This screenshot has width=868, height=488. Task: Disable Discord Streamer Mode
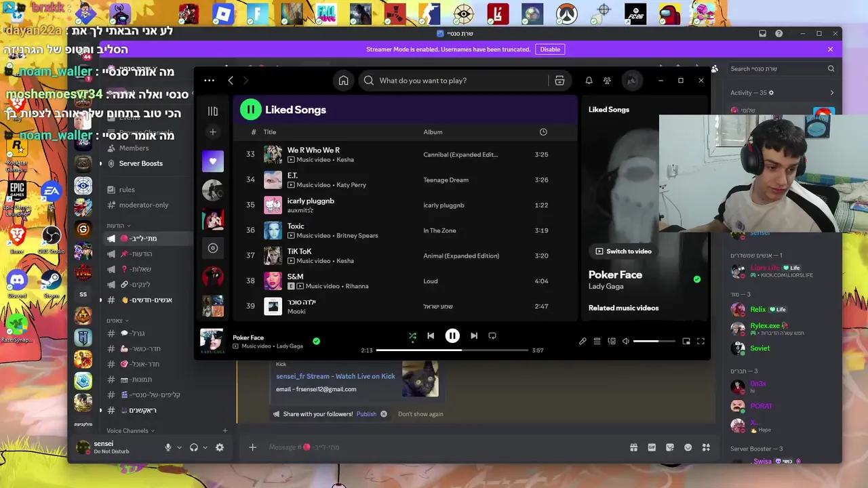[x=550, y=49]
